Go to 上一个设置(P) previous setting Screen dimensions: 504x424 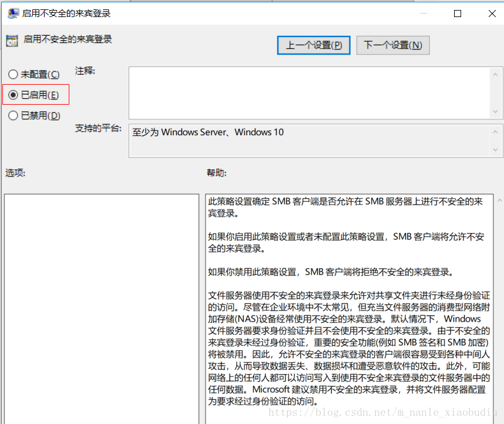314,45
